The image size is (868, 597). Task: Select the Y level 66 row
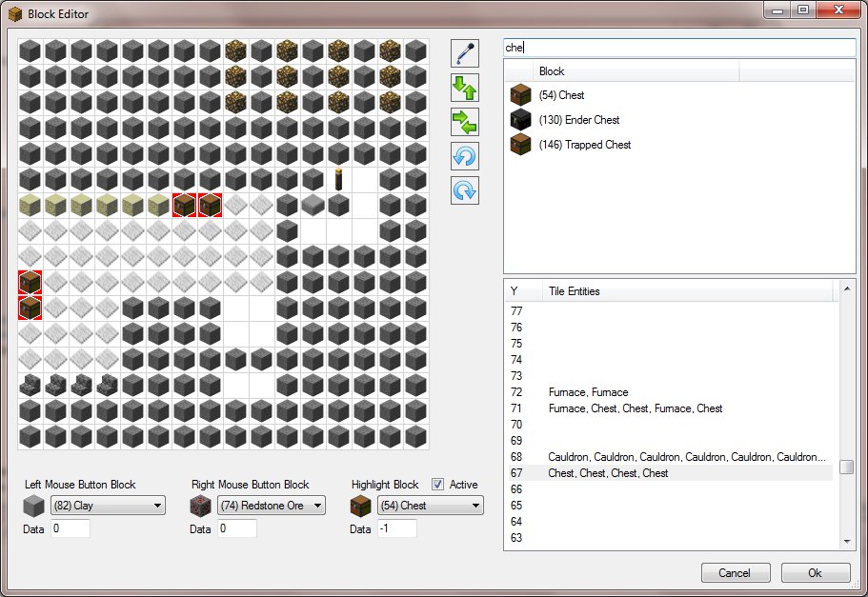pos(670,489)
